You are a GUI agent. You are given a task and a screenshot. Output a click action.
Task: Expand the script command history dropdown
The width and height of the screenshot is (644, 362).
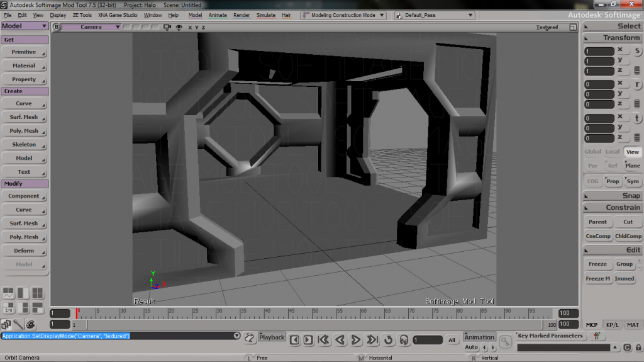[x=236, y=336]
